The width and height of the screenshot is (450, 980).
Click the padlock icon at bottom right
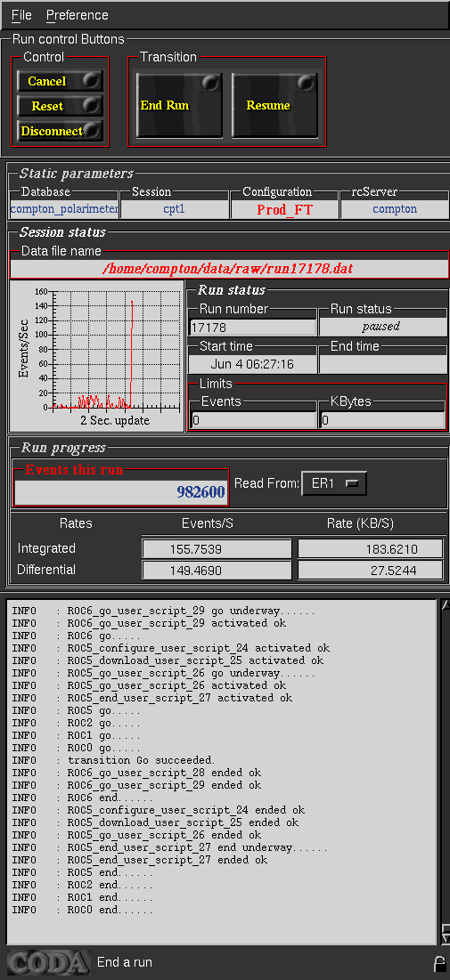click(x=440, y=963)
